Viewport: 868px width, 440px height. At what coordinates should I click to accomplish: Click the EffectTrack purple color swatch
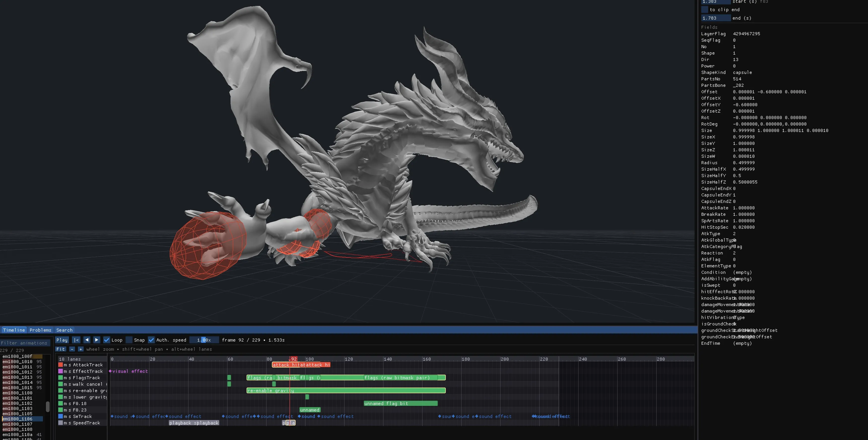click(61, 371)
